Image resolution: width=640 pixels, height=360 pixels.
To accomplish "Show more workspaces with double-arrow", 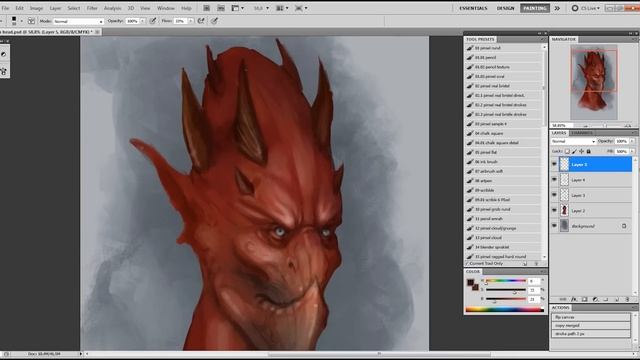I will [x=557, y=8].
